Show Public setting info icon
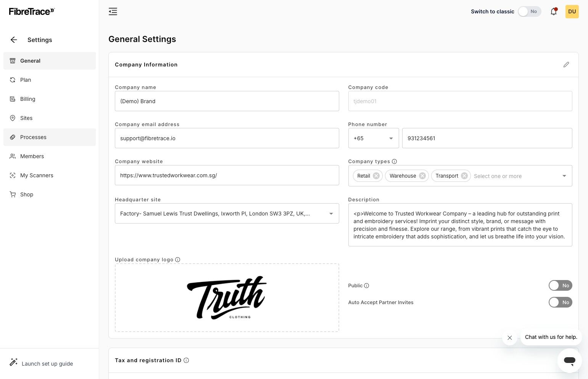The width and height of the screenshot is (588, 379). pyautogui.click(x=367, y=286)
